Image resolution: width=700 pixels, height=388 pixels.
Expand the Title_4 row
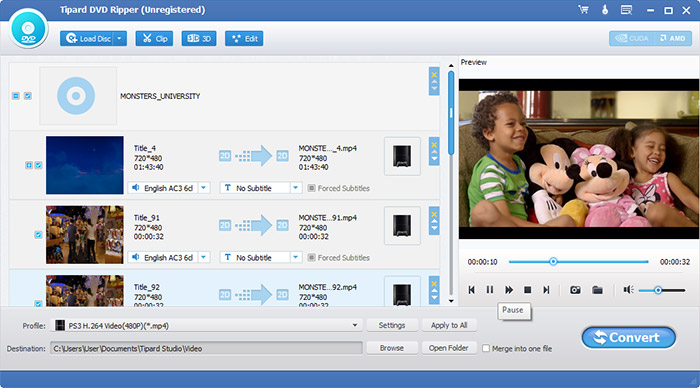pos(29,165)
